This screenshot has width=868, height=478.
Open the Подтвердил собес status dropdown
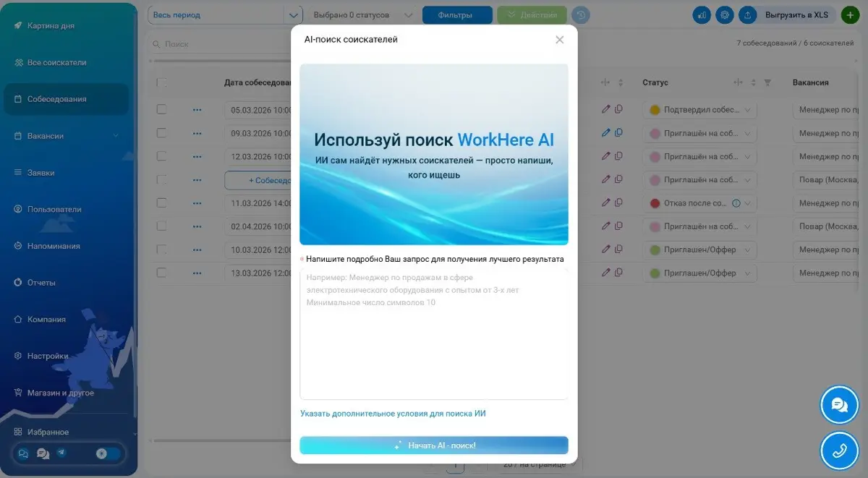699,110
